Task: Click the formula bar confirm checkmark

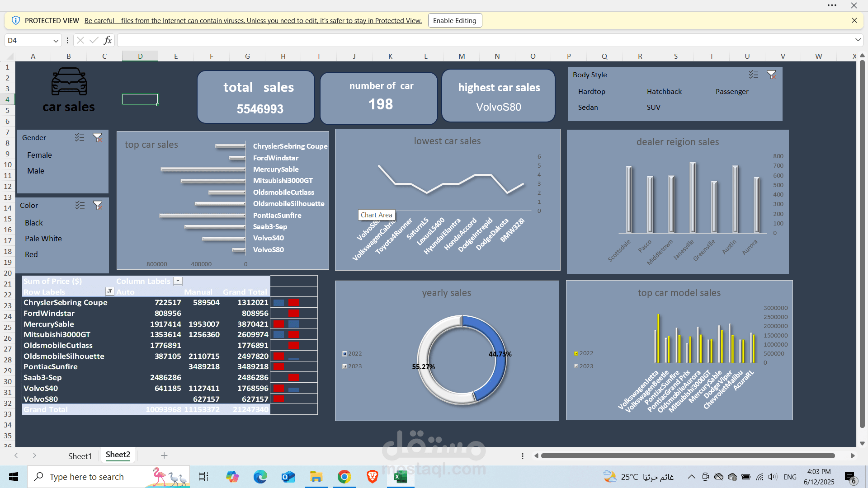Action: 94,40
